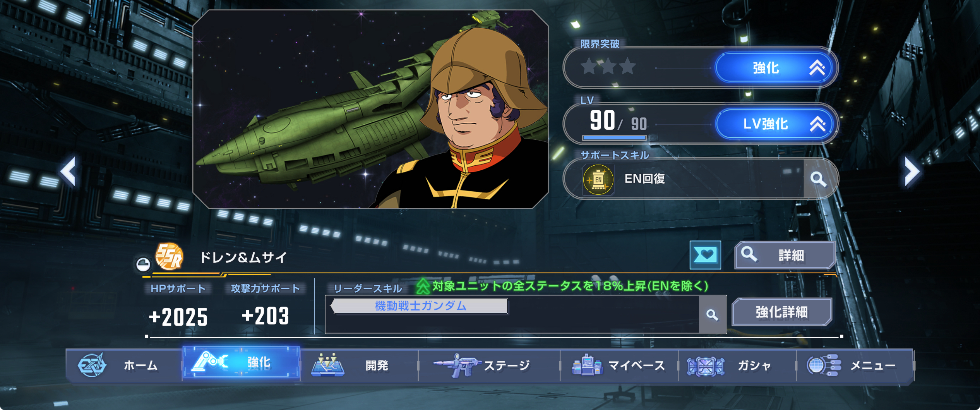Viewport: 980px width, 410px height.
Task: Open the ステージ rifle icon tab
Action: click(x=489, y=365)
